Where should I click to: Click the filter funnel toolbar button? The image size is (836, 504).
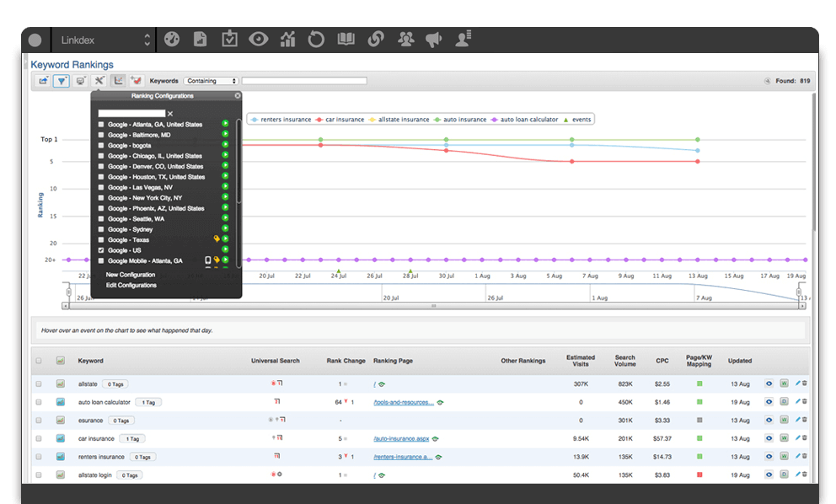62,81
